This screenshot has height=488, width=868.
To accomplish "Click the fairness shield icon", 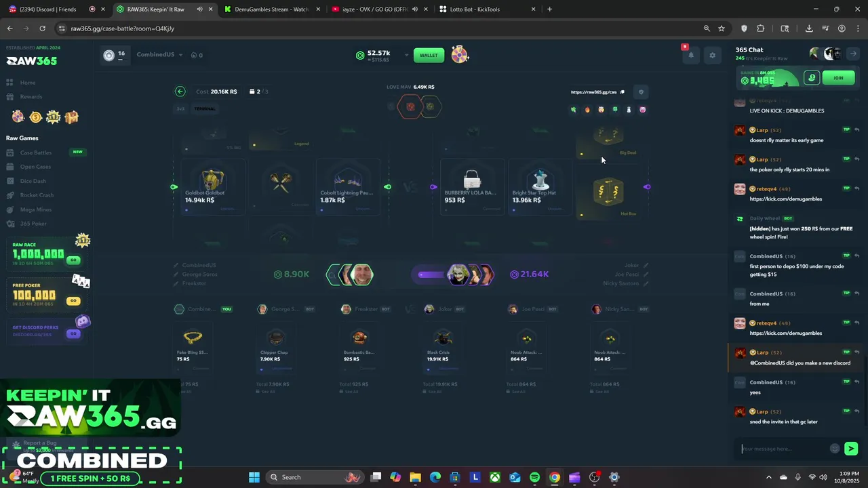I will (x=641, y=92).
